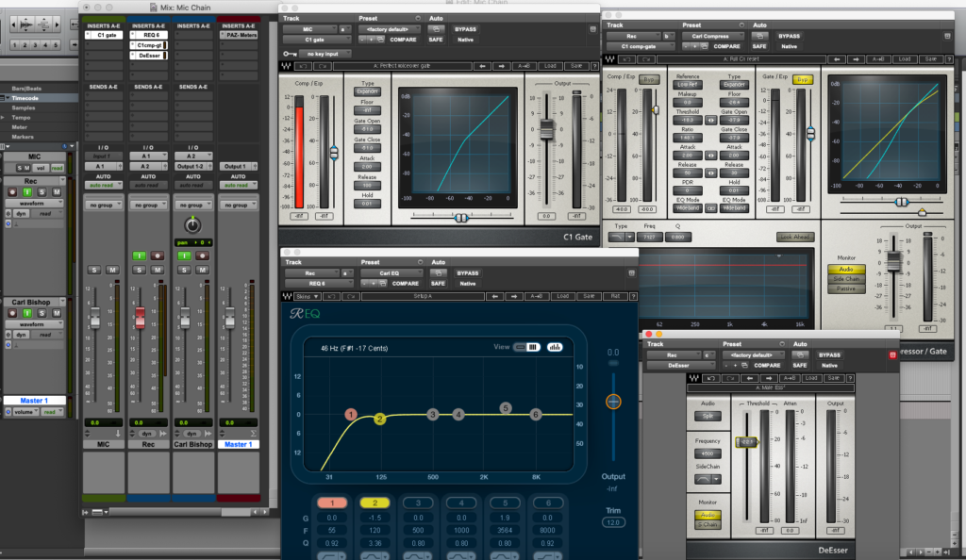The width and height of the screenshot is (966, 560).
Task: Click the redo icon in C1 Gate toolbar
Action: tap(322, 66)
